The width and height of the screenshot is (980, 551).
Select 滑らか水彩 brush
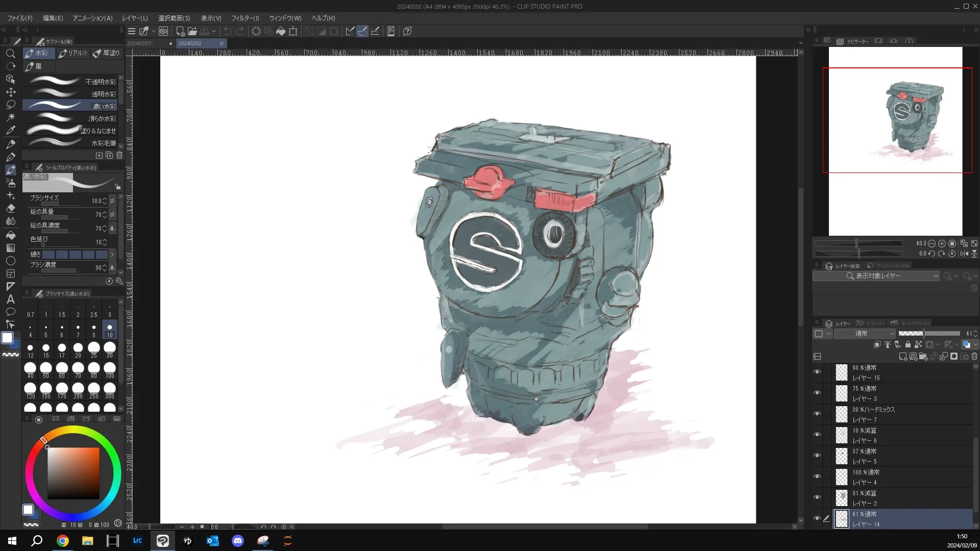tap(70, 118)
